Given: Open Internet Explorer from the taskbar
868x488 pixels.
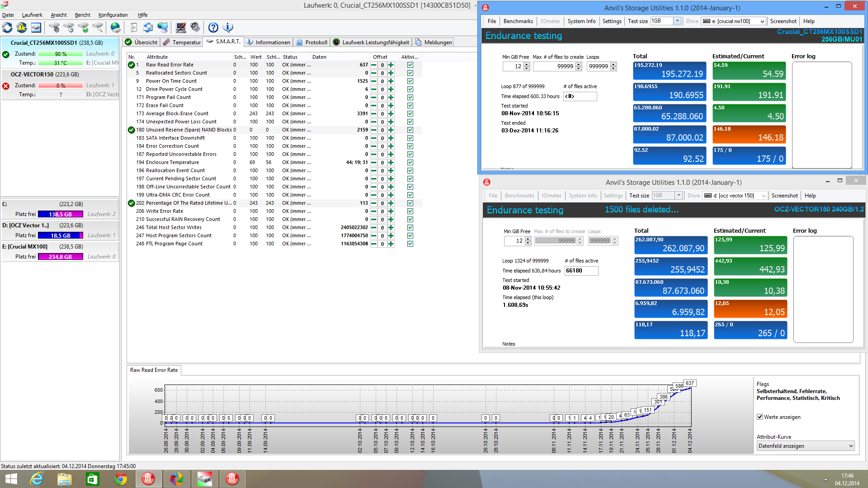Looking at the screenshot, I should (36, 479).
